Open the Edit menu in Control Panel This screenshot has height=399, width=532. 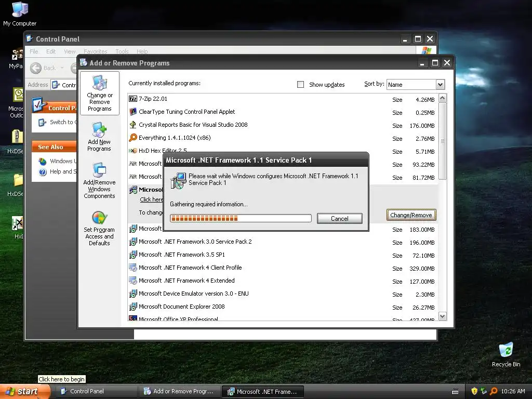pos(51,51)
